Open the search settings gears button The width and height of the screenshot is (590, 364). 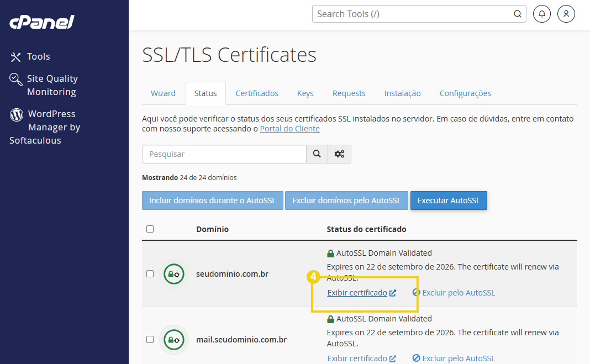coord(339,154)
